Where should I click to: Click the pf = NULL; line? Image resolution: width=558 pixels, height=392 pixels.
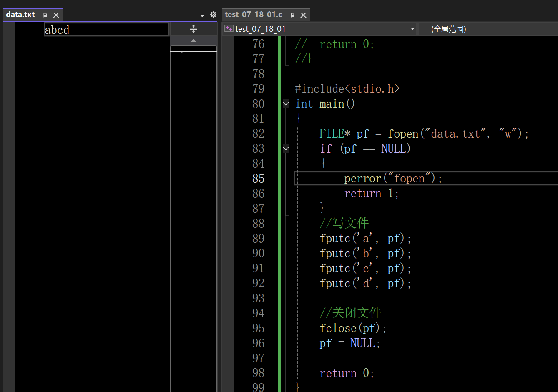(x=350, y=343)
